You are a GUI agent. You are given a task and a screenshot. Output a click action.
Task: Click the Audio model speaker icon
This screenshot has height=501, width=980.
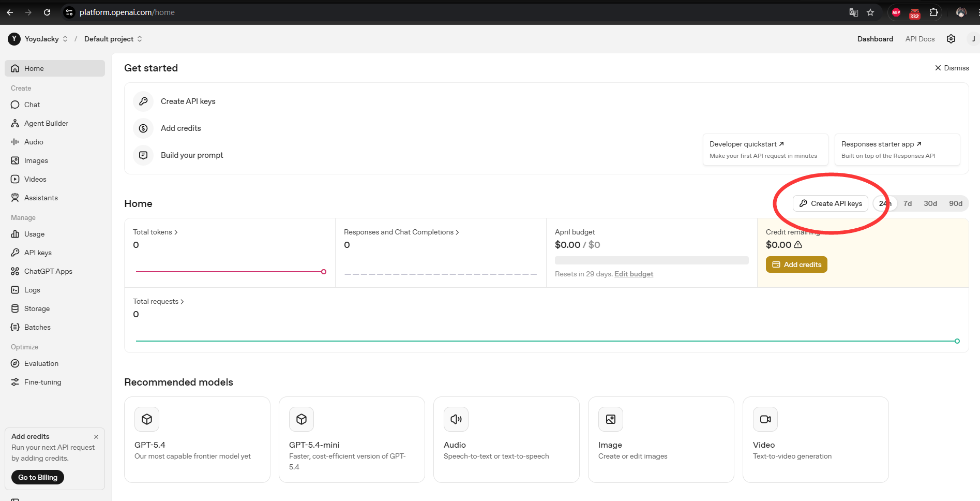[456, 419]
